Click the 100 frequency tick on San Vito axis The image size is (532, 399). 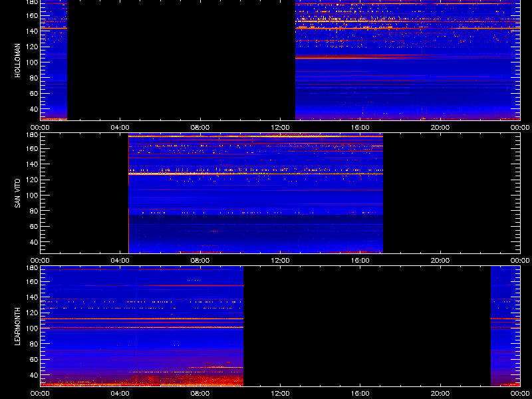[x=33, y=196]
